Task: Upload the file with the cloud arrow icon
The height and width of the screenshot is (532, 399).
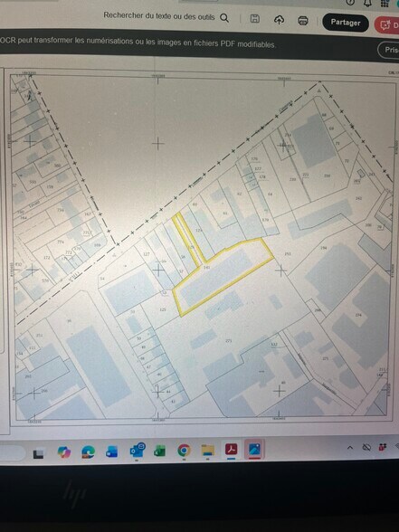Action: 279,20
